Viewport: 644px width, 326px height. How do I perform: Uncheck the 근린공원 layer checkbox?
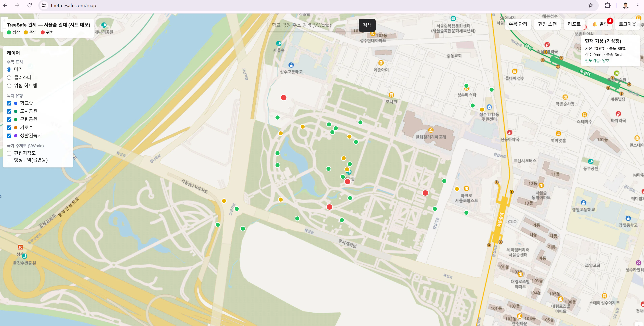pyautogui.click(x=9, y=120)
